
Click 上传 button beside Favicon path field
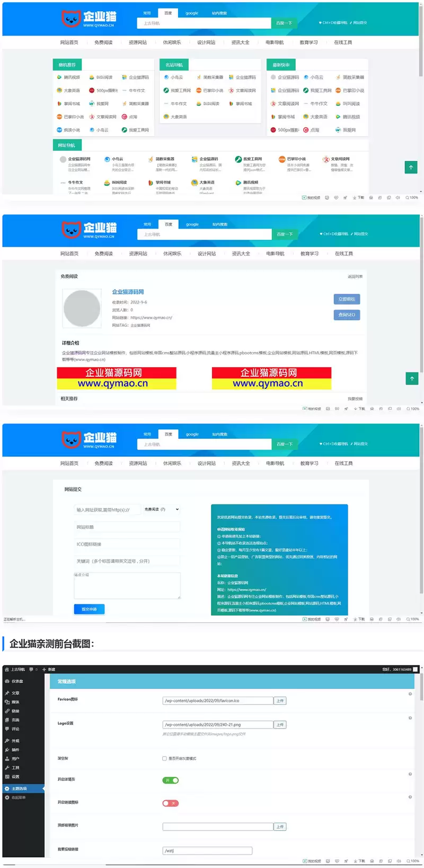pyautogui.click(x=280, y=701)
